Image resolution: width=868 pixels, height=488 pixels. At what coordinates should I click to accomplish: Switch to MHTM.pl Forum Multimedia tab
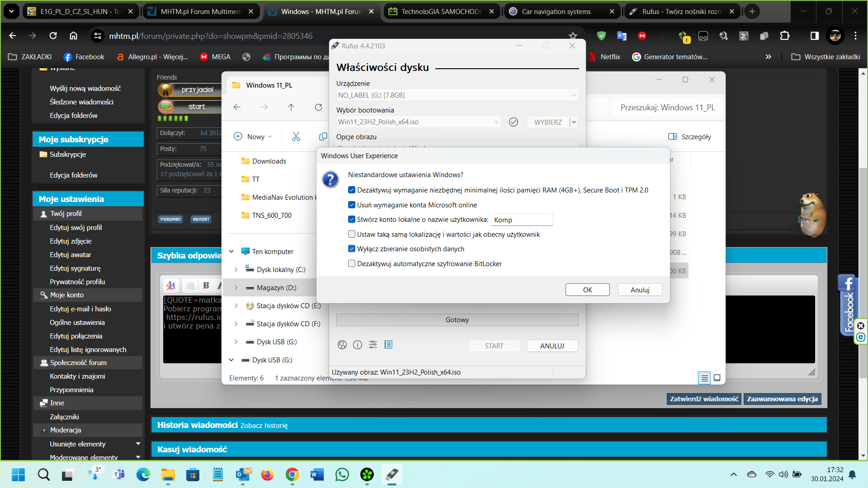201,11
